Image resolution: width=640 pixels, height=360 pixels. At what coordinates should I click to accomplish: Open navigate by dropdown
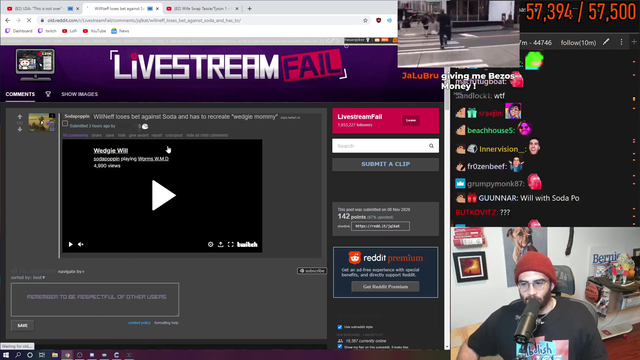71,271
